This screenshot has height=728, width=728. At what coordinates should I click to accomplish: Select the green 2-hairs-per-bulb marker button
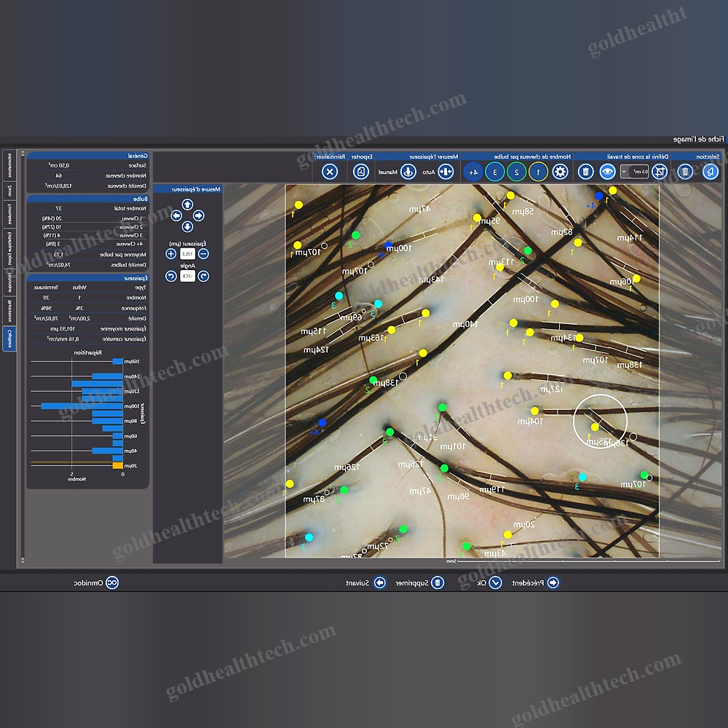click(516, 172)
